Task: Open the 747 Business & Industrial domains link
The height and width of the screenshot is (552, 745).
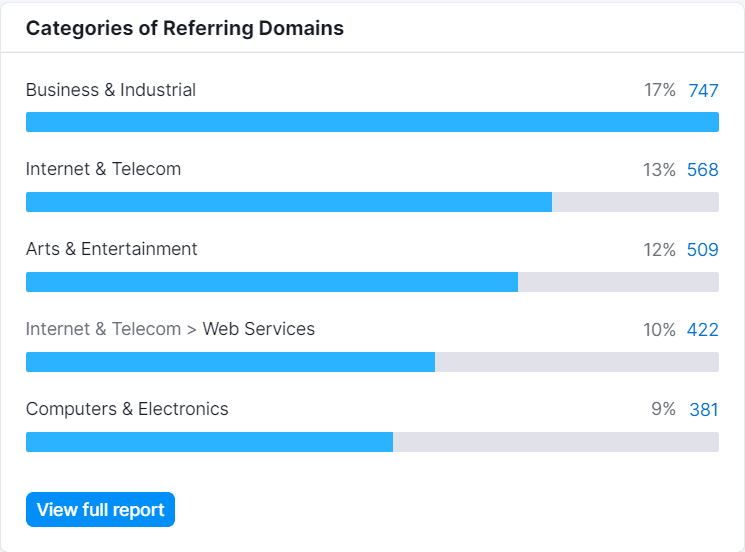Action: pos(703,90)
